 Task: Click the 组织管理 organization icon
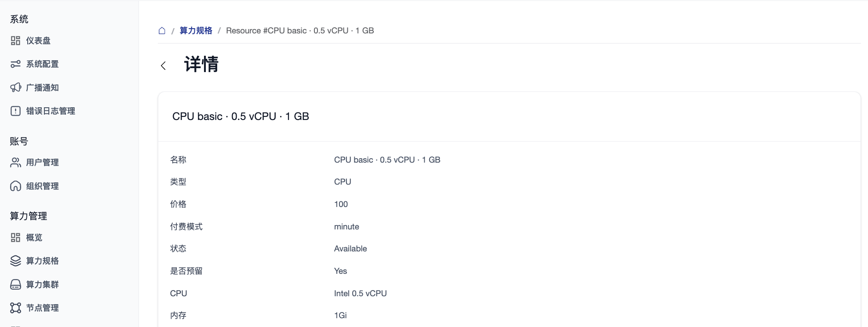tap(15, 186)
